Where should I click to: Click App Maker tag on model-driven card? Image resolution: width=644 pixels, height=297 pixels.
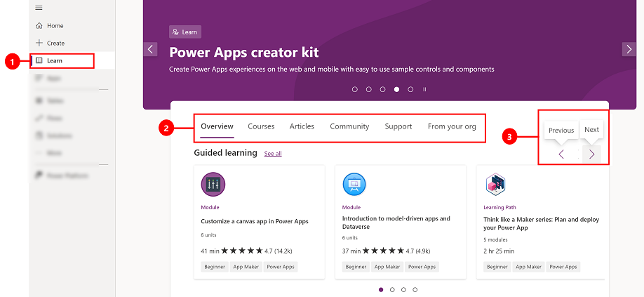click(387, 267)
